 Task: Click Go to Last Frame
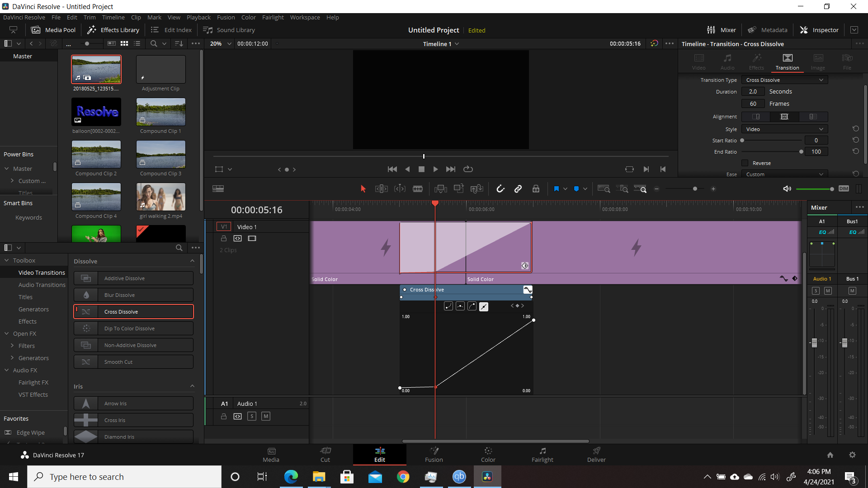coord(451,169)
